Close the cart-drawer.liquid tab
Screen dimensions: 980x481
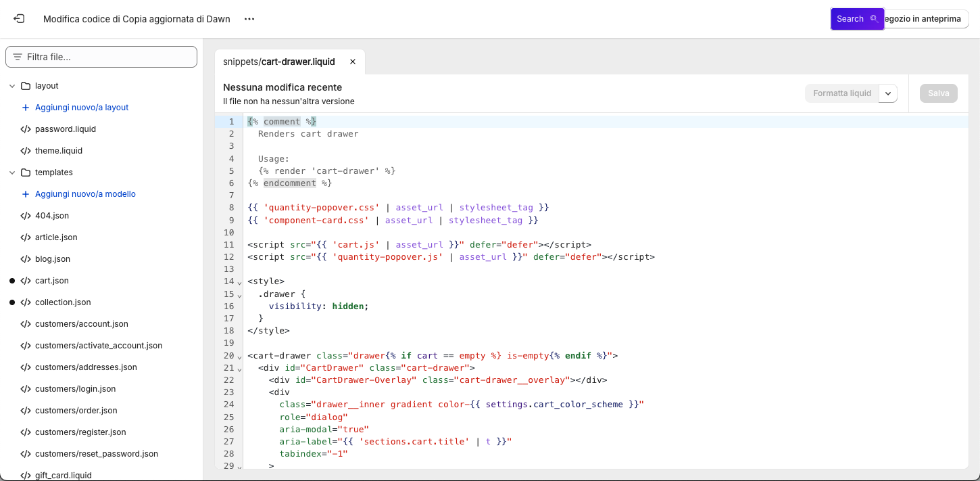coord(352,62)
